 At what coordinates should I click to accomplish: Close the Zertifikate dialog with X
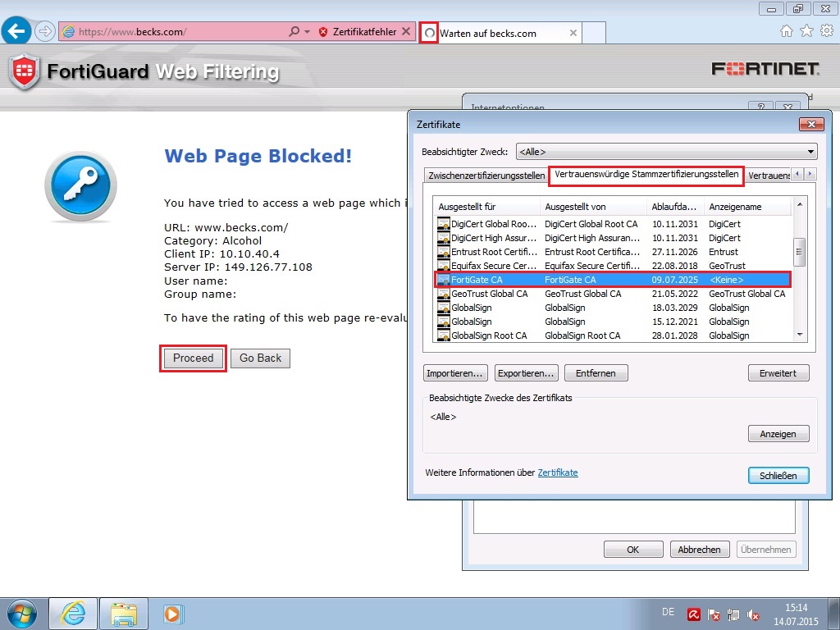tap(811, 125)
